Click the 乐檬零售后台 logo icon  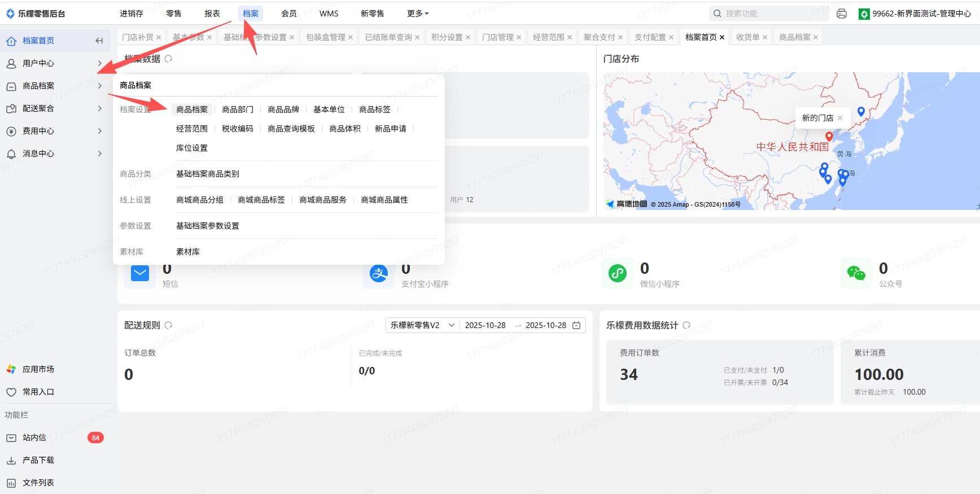10,14
